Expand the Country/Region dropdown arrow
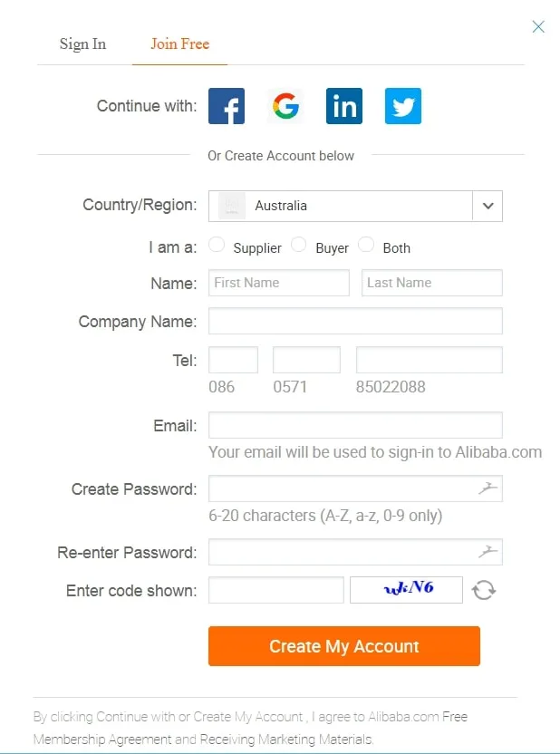This screenshot has width=560, height=754. 488,206
